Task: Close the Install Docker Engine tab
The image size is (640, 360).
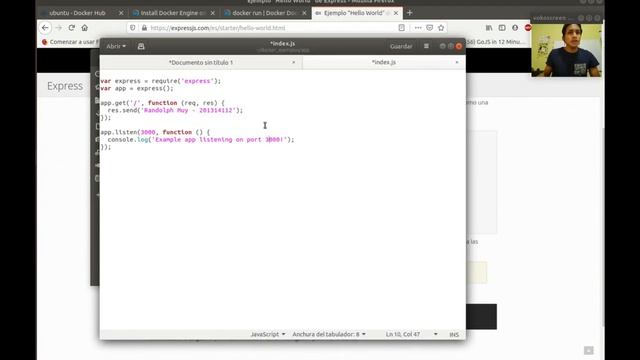Action: pos(213,13)
